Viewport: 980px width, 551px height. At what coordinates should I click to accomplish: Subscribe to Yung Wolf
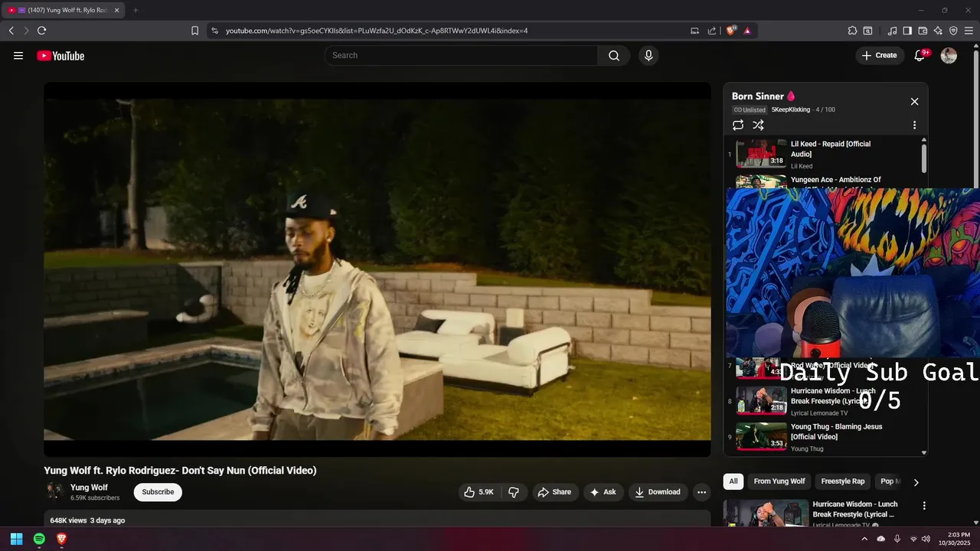(158, 492)
